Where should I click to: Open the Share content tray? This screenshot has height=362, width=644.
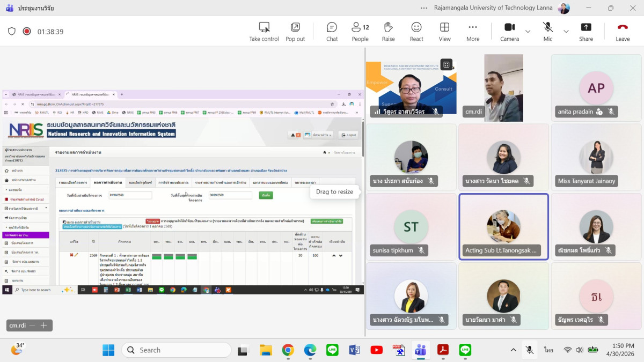pyautogui.click(x=586, y=31)
